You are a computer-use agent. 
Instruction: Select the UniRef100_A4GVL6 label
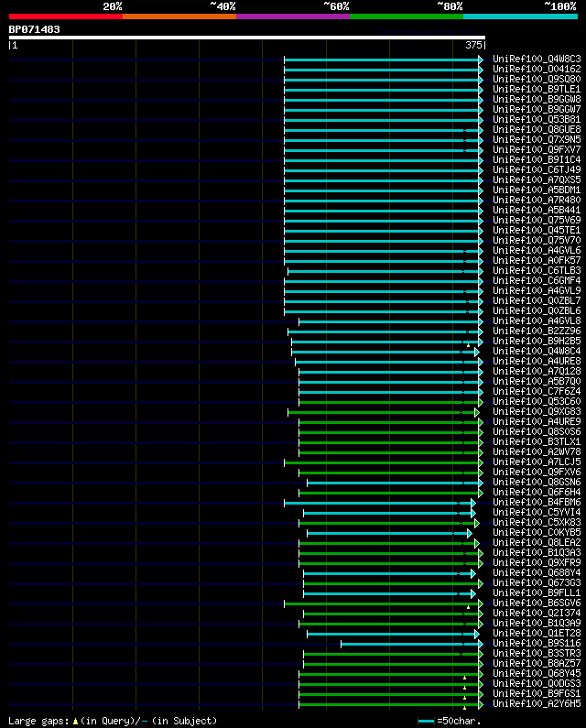(x=537, y=250)
